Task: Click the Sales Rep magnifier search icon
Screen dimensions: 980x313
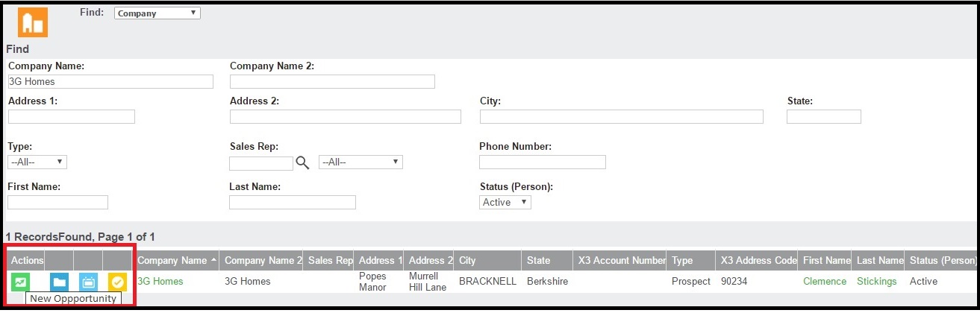Action: (302, 162)
